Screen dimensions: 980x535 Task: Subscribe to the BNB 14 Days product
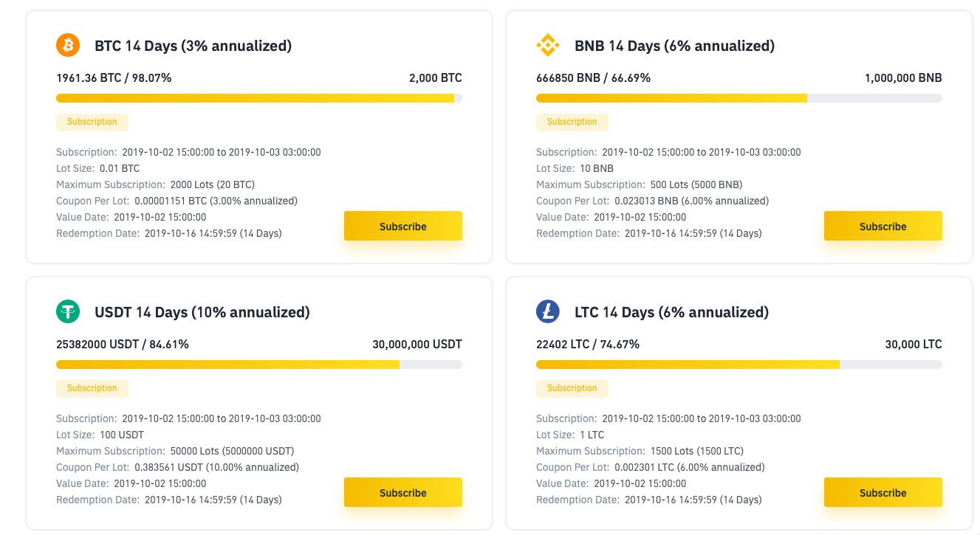pyautogui.click(x=883, y=226)
